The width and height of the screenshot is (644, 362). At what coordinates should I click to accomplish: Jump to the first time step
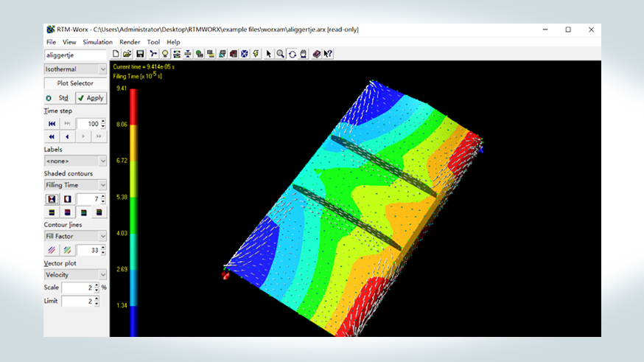tap(52, 124)
